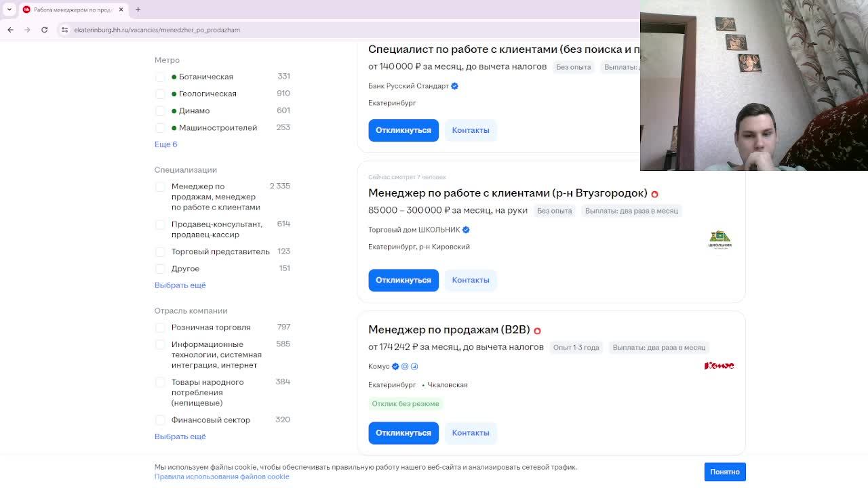Close the hh.ru vacancies browser tab
The width and height of the screenshot is (868, 488).
tap(121, 9)
